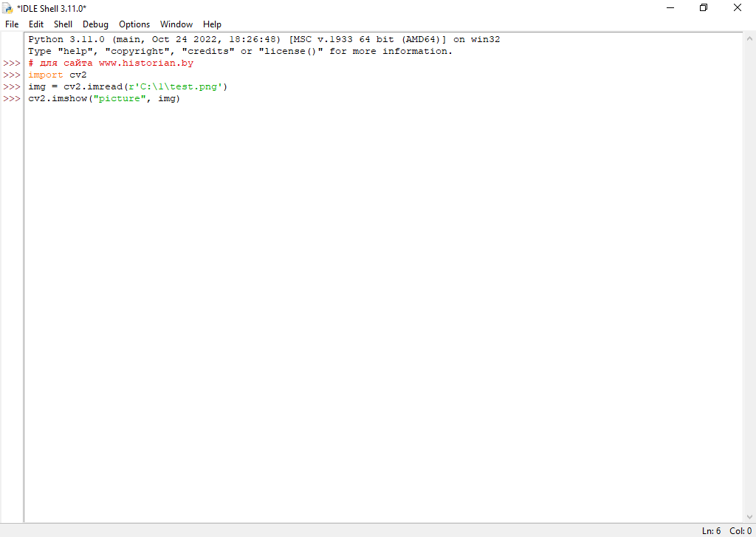Restore down the IDLE Shell window

click(x=704, y=8)
